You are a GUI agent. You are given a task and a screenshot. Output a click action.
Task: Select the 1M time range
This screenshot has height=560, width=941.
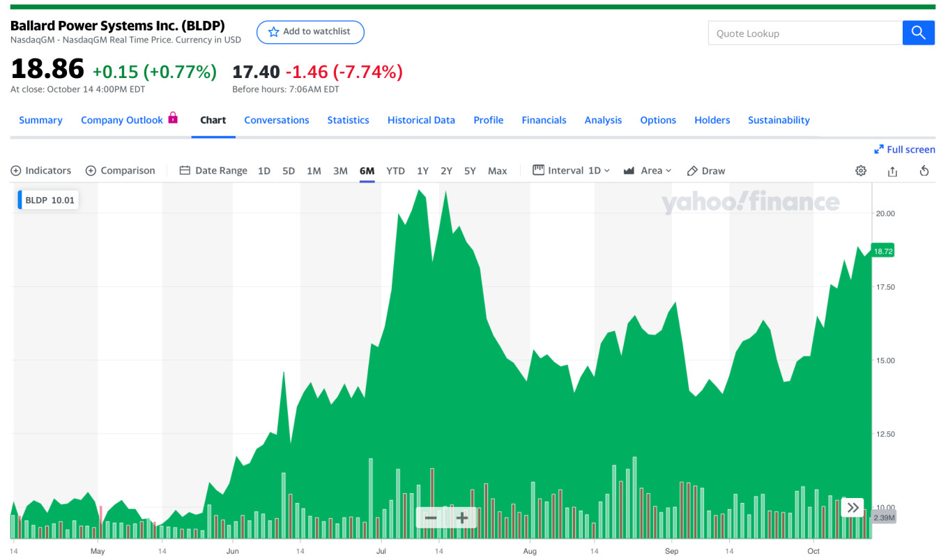pos(314,171)
